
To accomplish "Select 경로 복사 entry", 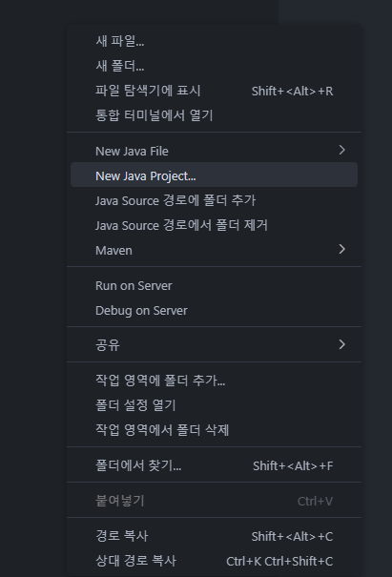I will coord(214,536).
